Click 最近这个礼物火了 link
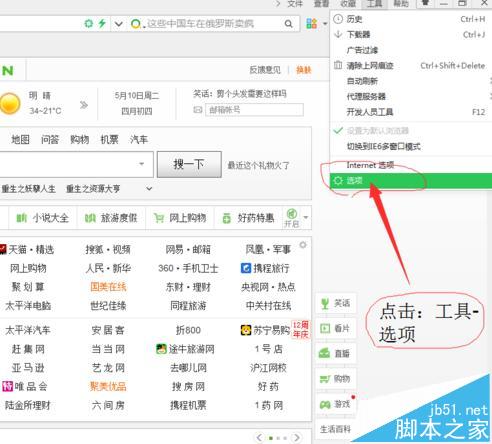 pos(258,165)
